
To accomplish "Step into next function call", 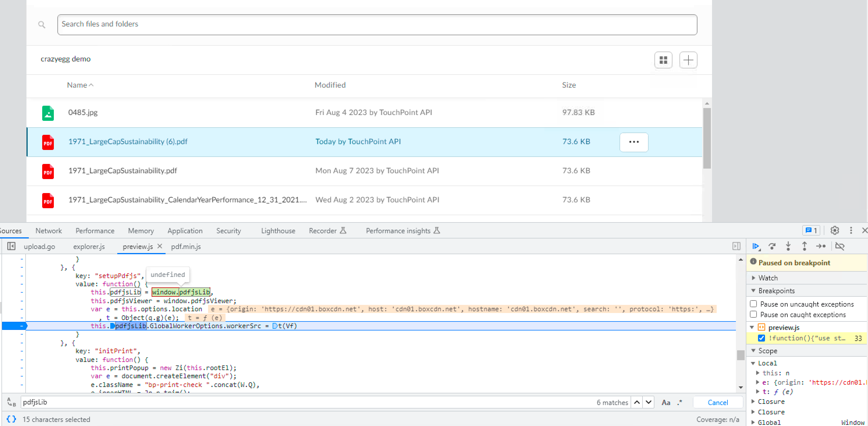I will [788, 246].
